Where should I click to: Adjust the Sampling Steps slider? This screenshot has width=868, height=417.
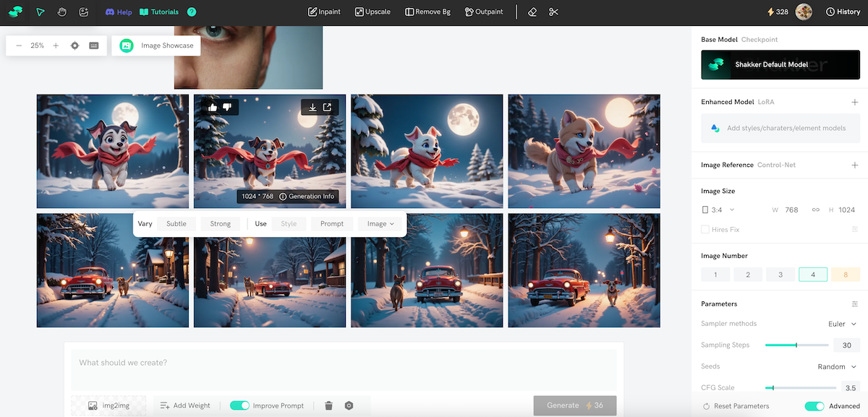coord(796,345)
